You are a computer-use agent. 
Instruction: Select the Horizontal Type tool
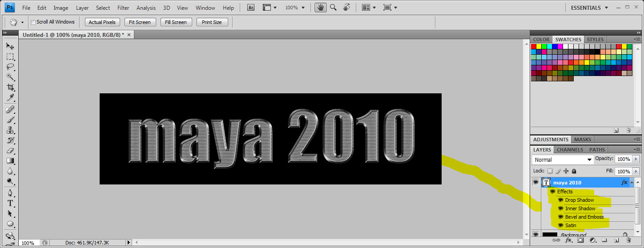[10, 203]
